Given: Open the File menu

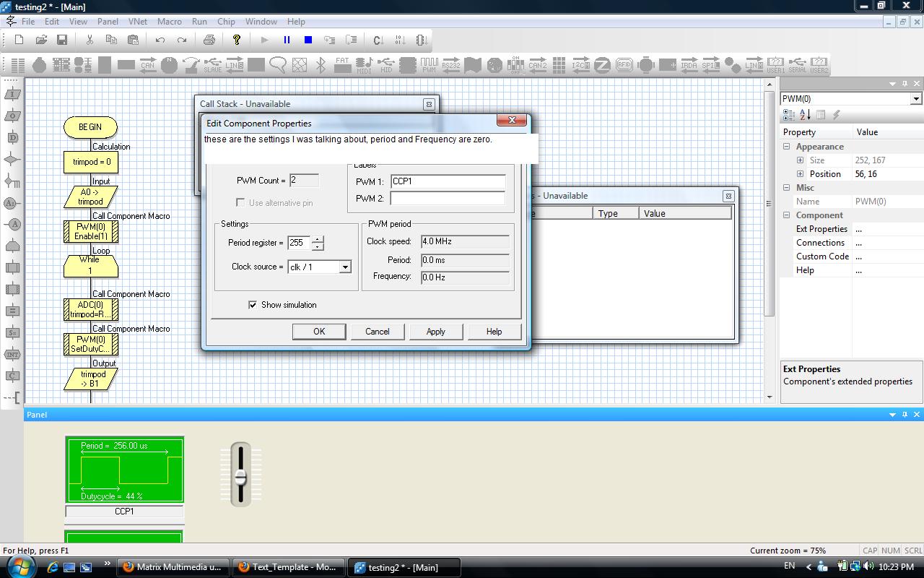Looking at the screenshot, I should 28,22.
